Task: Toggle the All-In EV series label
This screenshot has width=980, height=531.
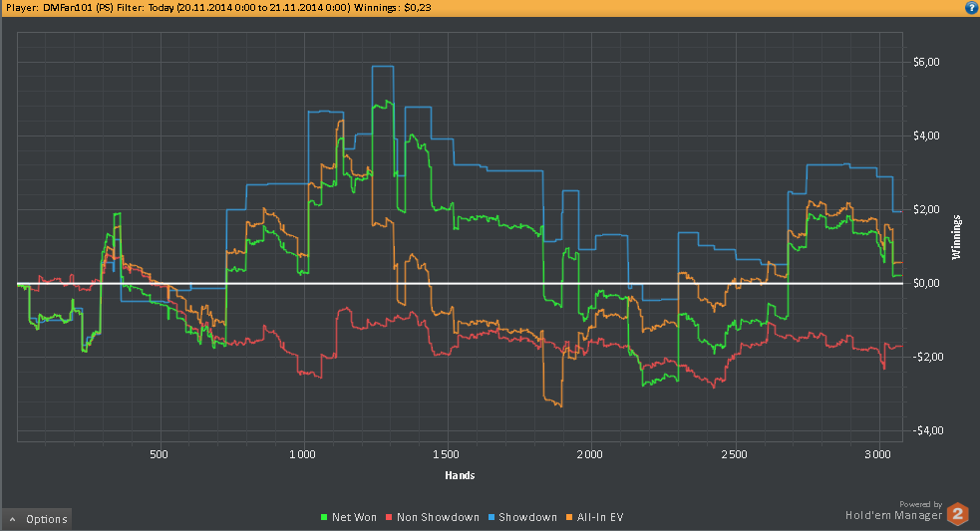Action: coord(600,517)
